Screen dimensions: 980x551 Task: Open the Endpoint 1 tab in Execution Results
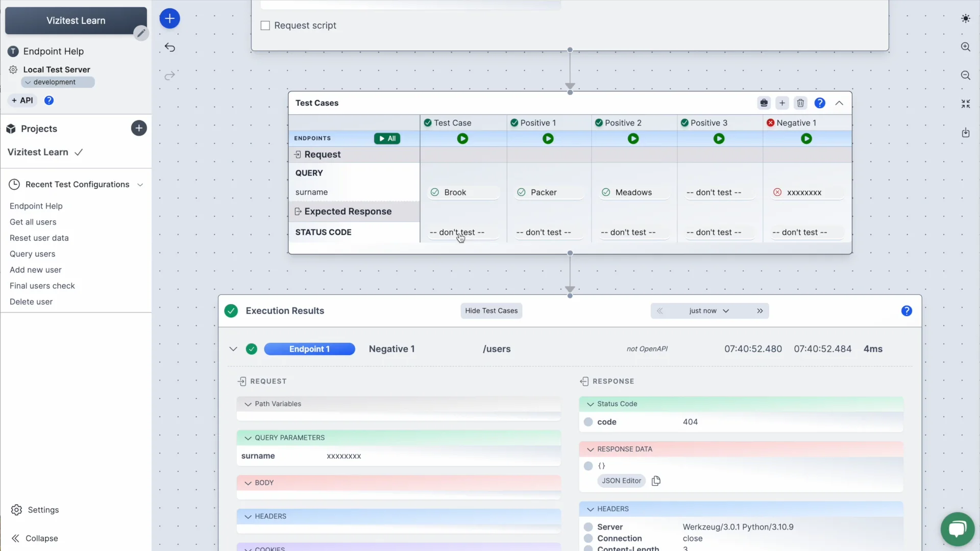pos(309,349)
